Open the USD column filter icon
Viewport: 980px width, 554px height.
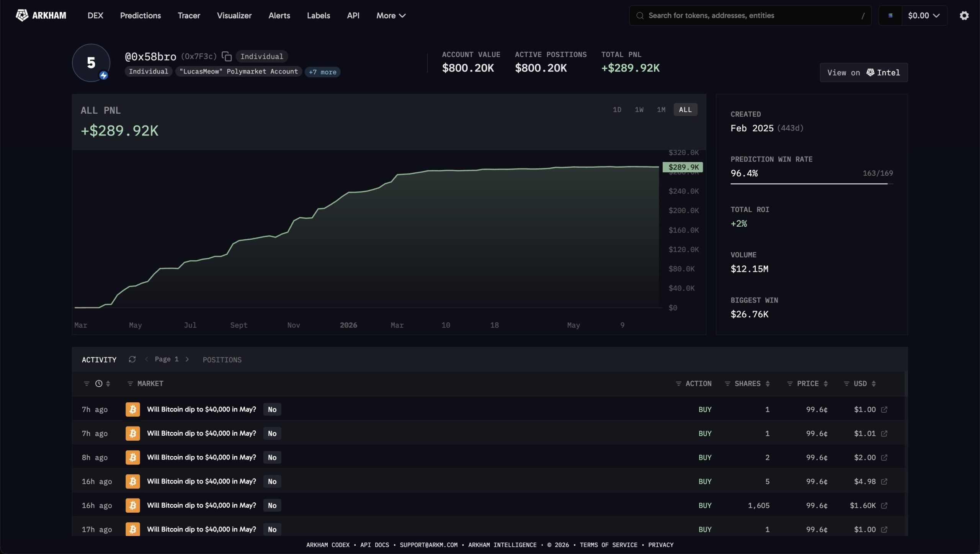(846, 384)
